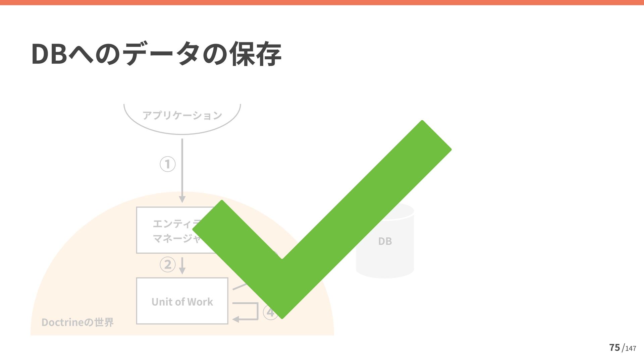
Task: Click the current page number 75
Action: point(614,348)
